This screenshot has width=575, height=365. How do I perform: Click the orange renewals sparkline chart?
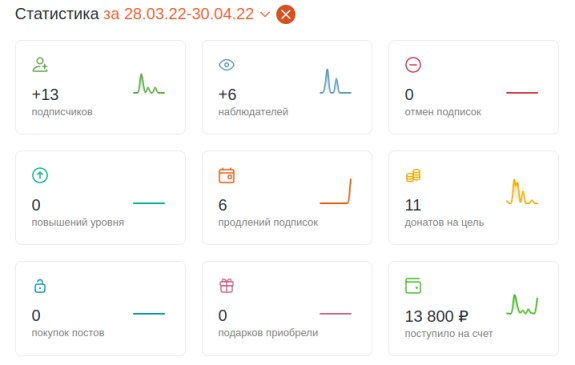pos(336,191)
